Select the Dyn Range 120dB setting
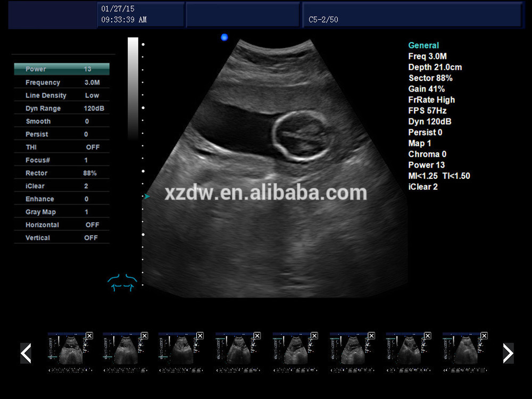This screenshot has height=399, width=532. pos(61,108)
